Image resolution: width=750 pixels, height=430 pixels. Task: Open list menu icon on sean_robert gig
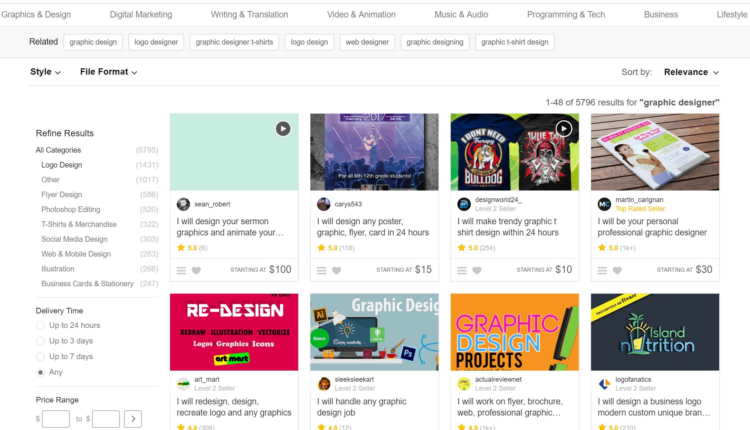tap(181, 270)
